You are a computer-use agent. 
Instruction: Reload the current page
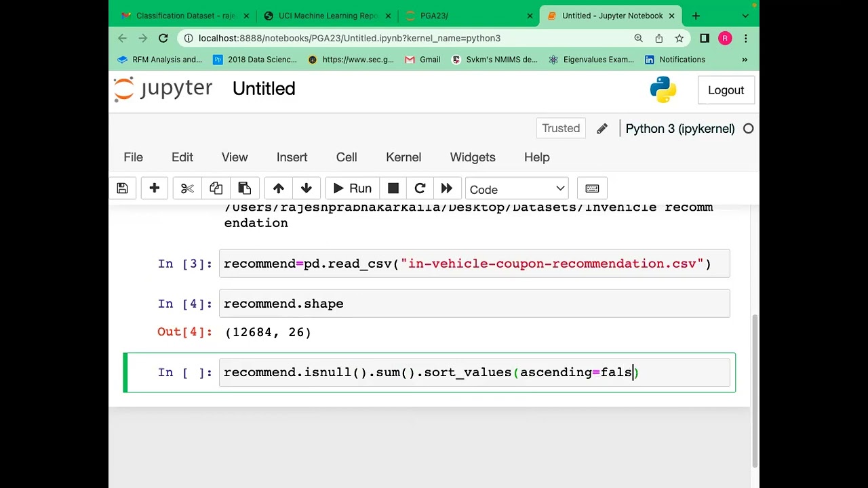(x=163, y=39)
